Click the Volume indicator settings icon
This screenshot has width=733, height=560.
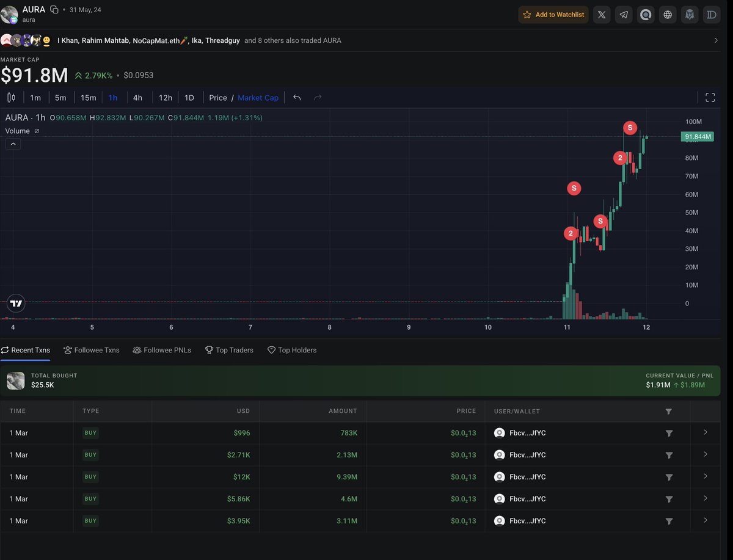[37, 131]
